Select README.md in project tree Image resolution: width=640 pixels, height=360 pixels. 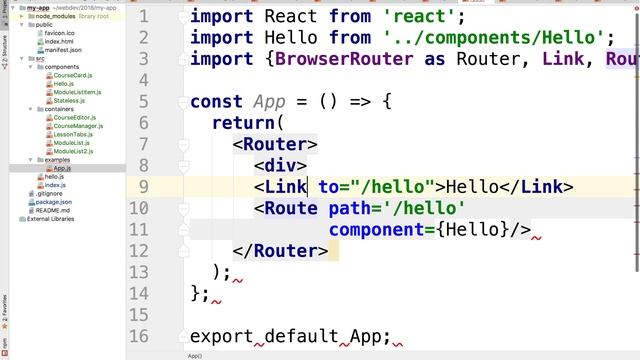pos(53,211)
